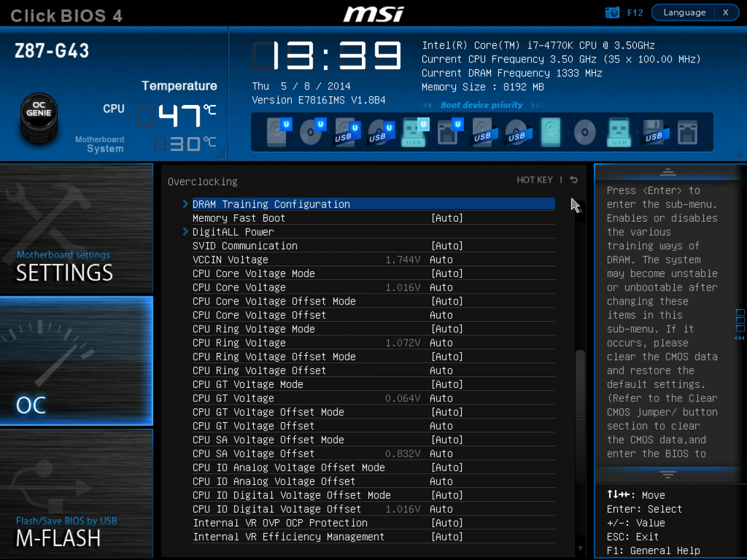Image resolution: width=747 pixels, height=560 pixels.
Task: Select the CPU Core Voltage Auto value field
Action: (x=441, y=288)
